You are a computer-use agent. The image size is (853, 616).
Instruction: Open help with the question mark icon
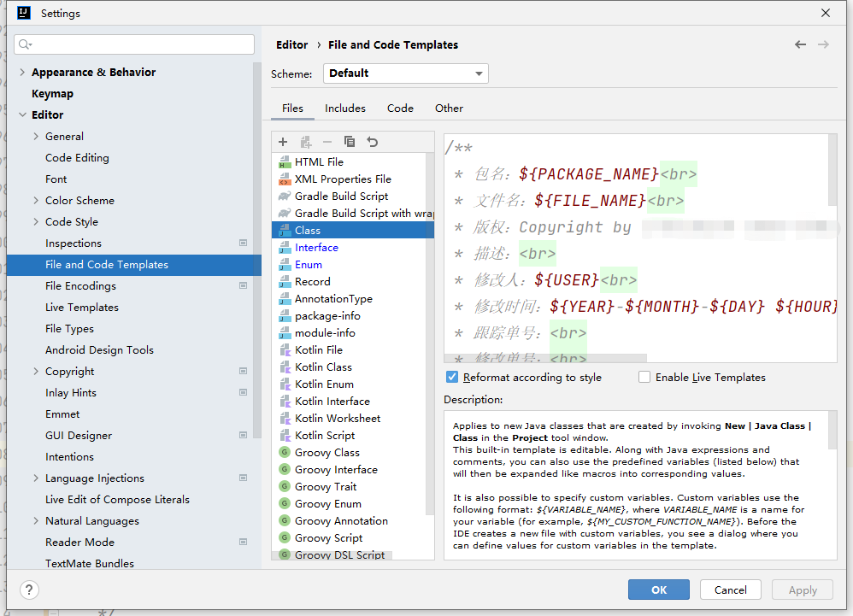pyautogui.click(x=29, y=590)
